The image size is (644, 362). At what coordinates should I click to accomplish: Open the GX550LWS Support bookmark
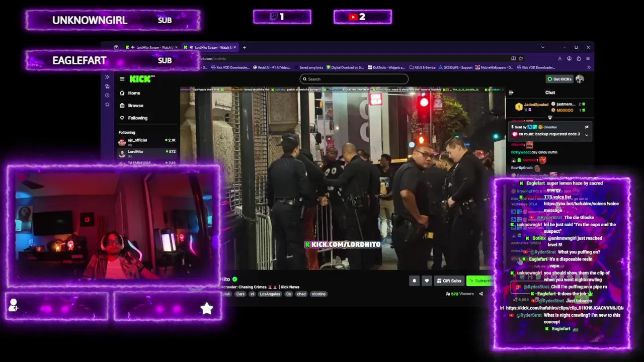[x=456, y=67]
